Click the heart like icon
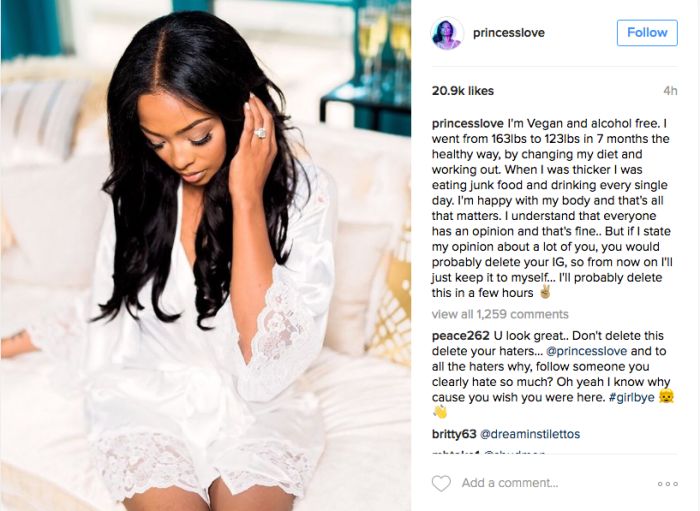 pos(441,483)
